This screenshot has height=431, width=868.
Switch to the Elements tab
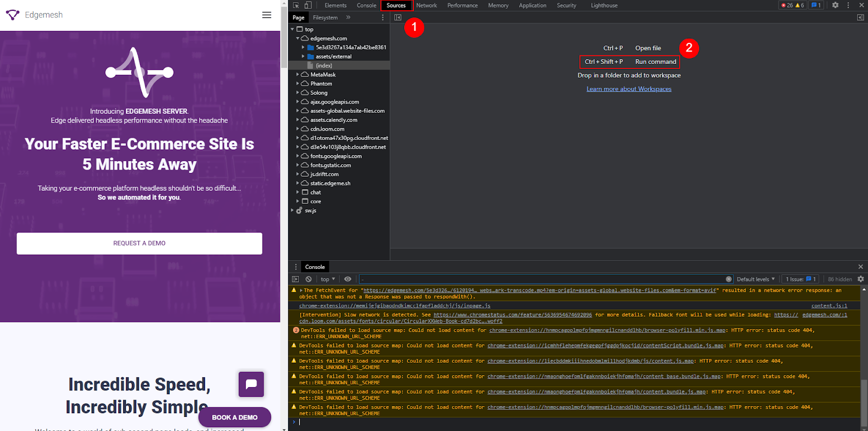[x=335, y=5]
